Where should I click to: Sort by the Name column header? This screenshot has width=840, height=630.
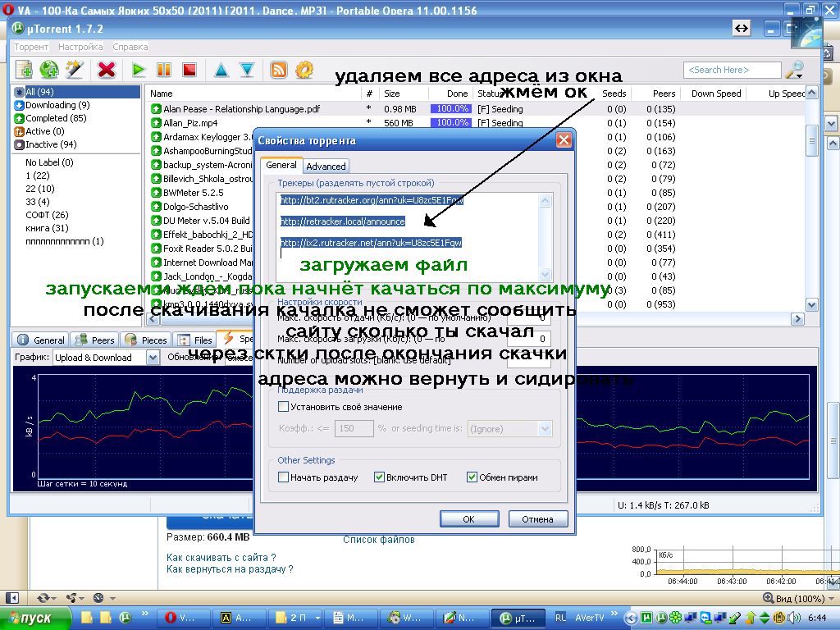pos(253,94)
